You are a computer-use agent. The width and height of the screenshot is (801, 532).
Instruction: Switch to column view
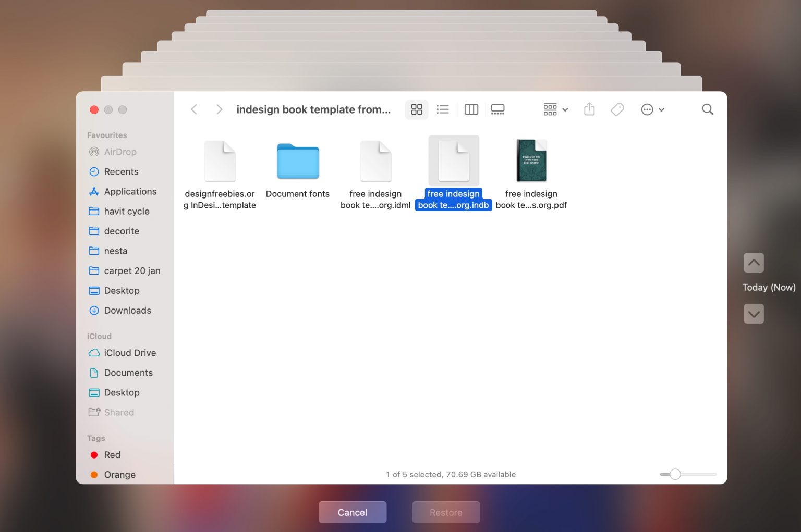pos(471,109)
